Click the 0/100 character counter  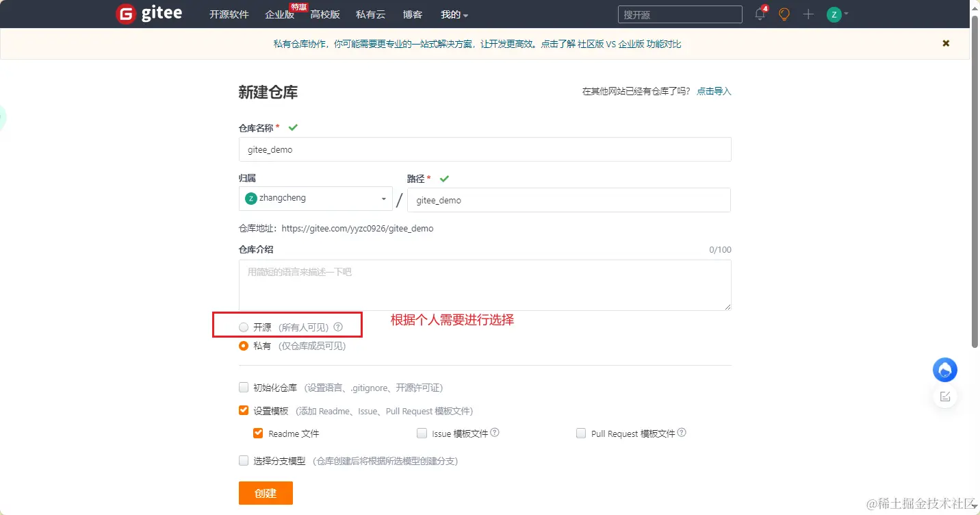(720, 250)
